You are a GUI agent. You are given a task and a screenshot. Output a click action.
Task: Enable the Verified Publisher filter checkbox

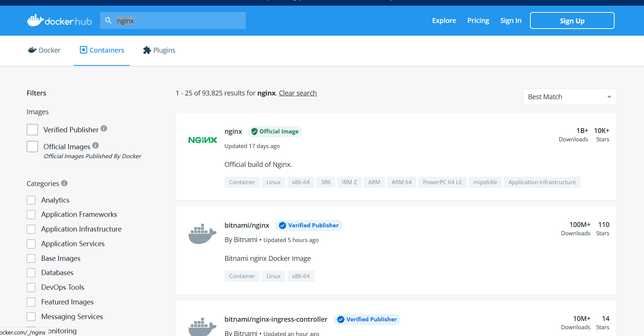click(x=32, y=130)
